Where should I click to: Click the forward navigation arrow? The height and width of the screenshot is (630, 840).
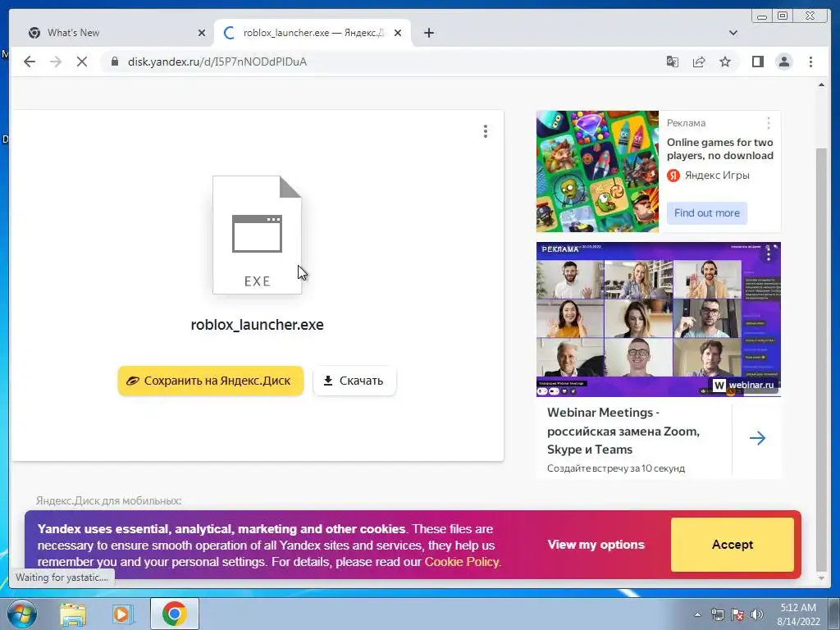click(56, 62)
